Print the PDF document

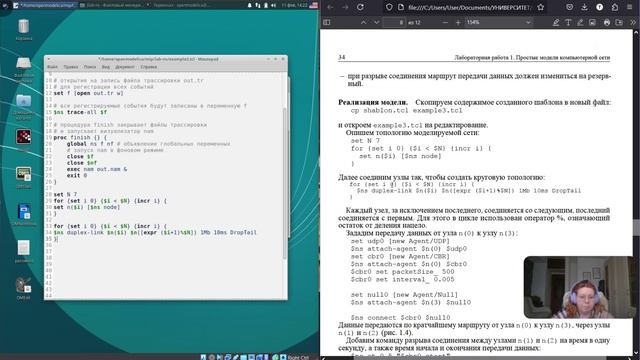pyautogui.click(x=607, y=22)
